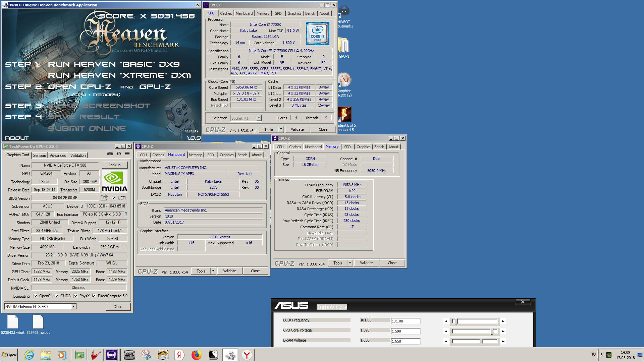Increase DRAM Voltage with right arrow
This screenshot has height=362, width=644.
pyautogui.click(x=503, y=341)
